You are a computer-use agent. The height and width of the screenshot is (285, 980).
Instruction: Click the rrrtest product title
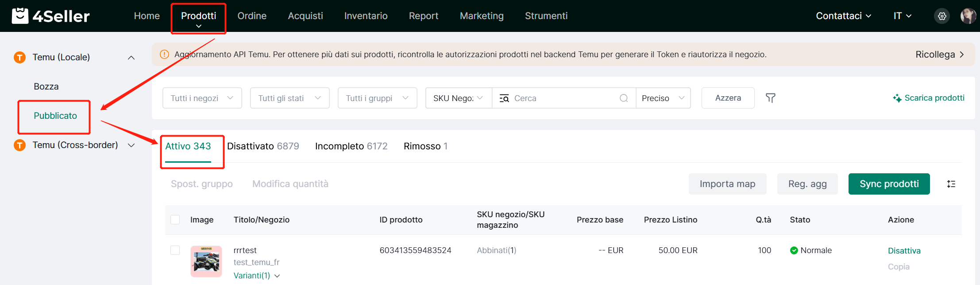pos(245,250)
